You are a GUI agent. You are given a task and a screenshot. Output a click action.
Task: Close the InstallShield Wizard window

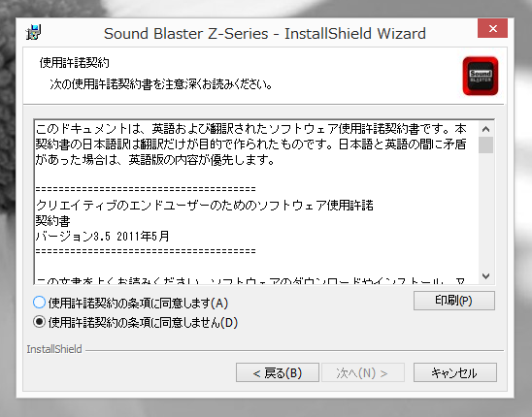click(492, 28)
